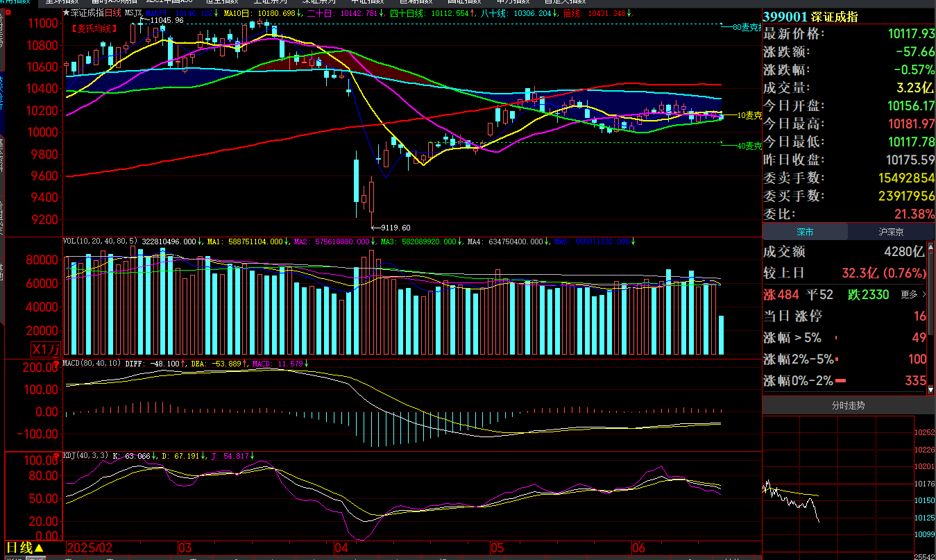This screenshot has width=936, height=560.
Task: Click the 11045.96 high price marker
Action: tap(167, 21)
